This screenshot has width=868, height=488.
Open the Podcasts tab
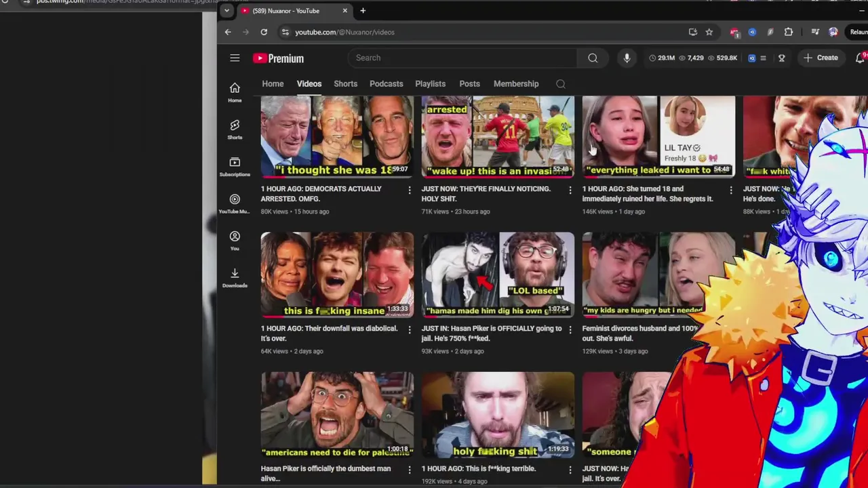(386, 84)
